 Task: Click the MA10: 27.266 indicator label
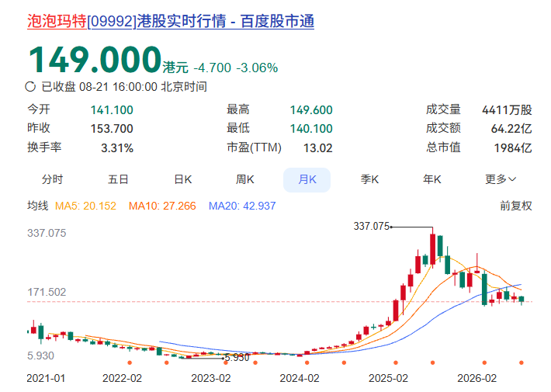coord(162,206)
